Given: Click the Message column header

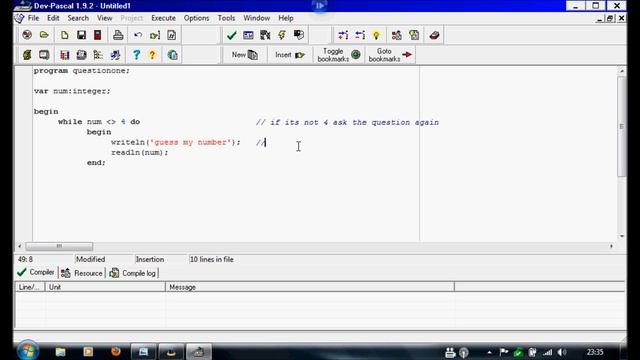Looking at the screenshot, I should click(310, 287).
